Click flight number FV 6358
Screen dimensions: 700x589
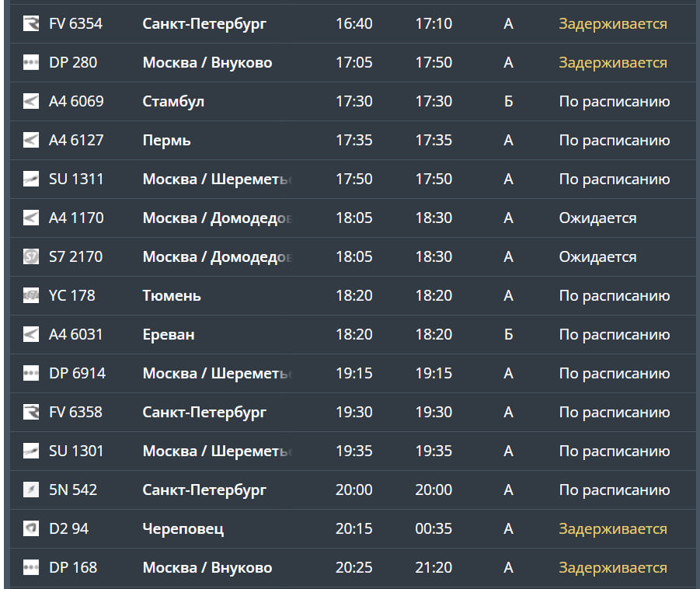click(75, 413)
